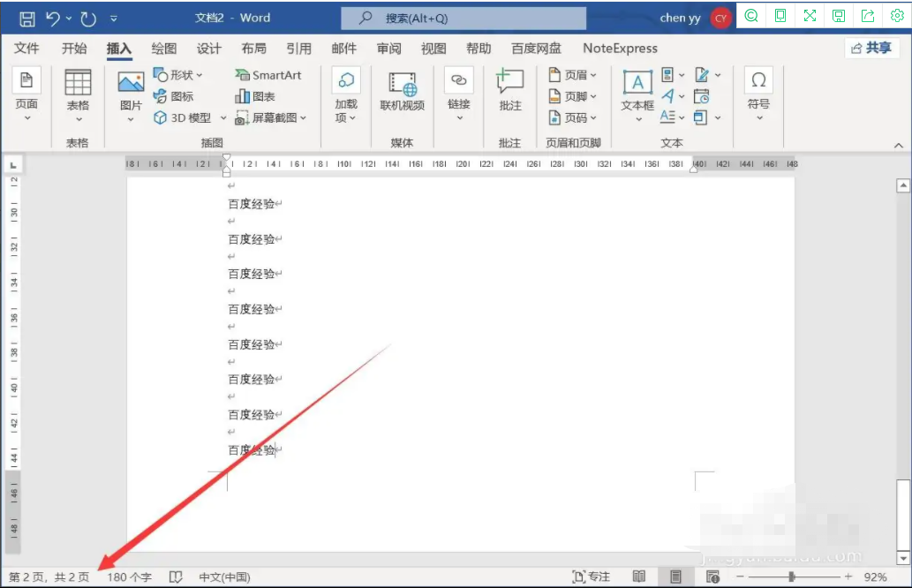Enable 专注 focus mode in status bar

pyautogui.click(x=590, y=576)
